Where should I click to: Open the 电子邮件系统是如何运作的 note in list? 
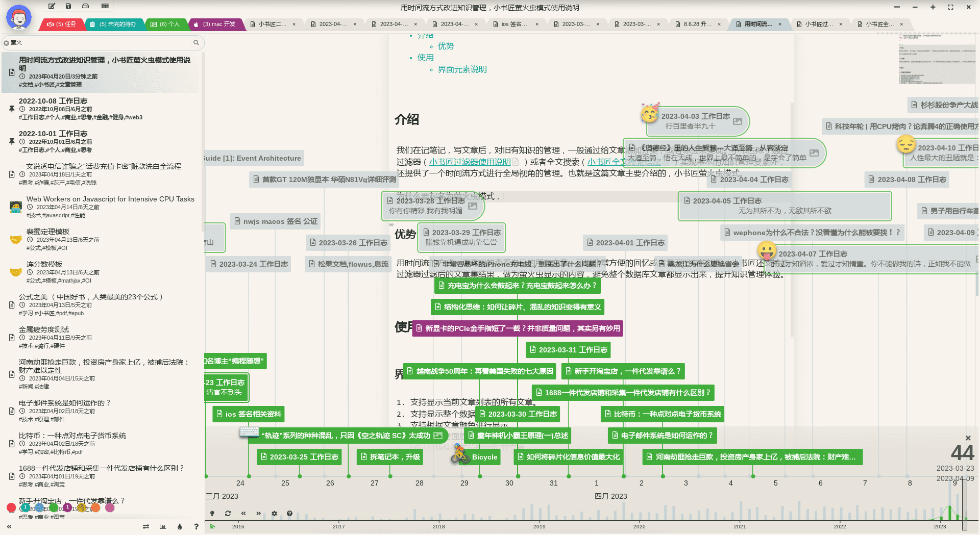(x=101, y=411)
